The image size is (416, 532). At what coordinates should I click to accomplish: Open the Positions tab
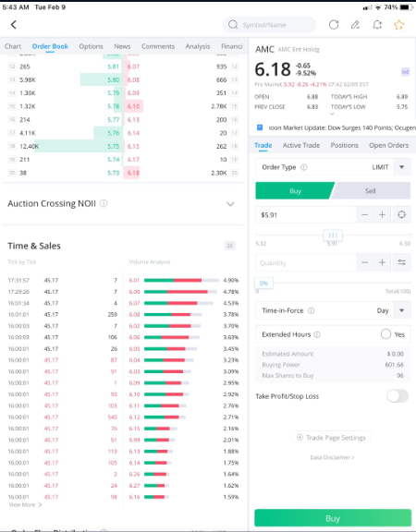tap(344, 146)
